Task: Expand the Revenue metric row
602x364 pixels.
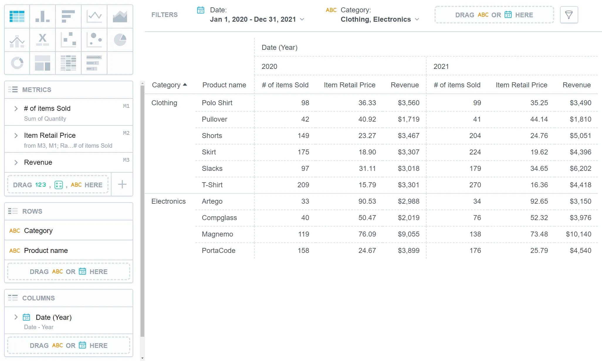Action: pyautogui.click(x=16, y=162)
